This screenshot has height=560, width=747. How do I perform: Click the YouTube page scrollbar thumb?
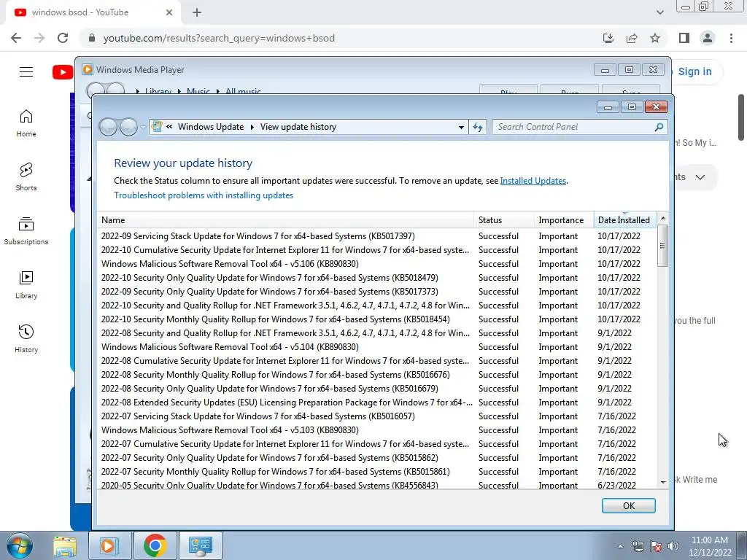(741, 117)
